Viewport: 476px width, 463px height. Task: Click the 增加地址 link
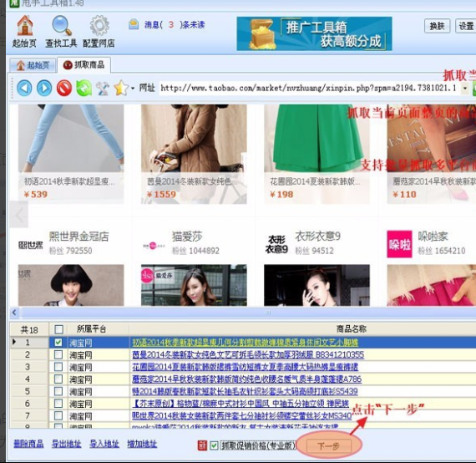(x=142, y=444)
